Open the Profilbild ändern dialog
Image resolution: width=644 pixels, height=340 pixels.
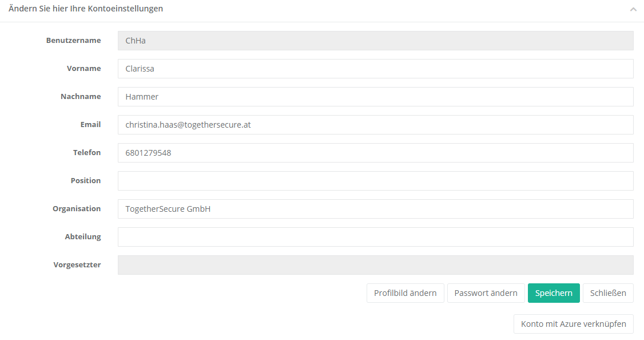pyautogui.click(x=405, y=293)
